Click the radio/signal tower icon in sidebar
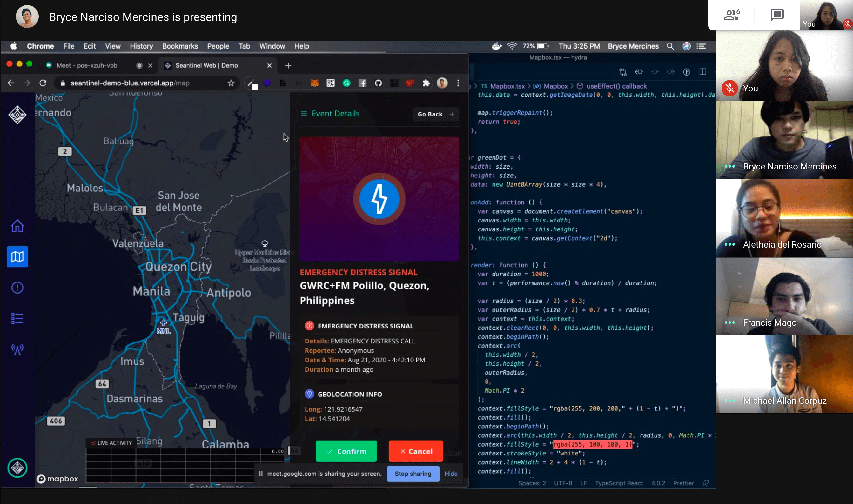853x504 pixels. [x=17, y=348]
